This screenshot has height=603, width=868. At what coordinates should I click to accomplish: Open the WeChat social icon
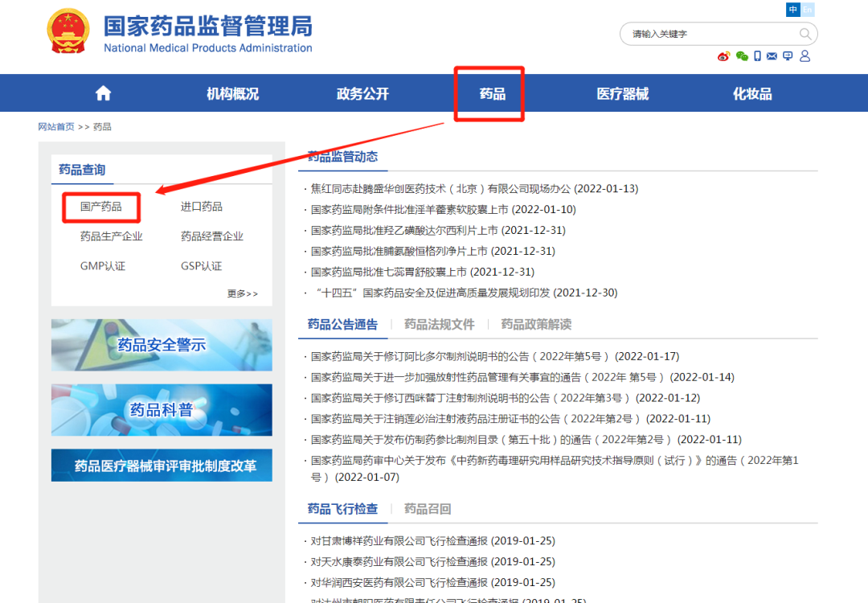coord(742,56)
